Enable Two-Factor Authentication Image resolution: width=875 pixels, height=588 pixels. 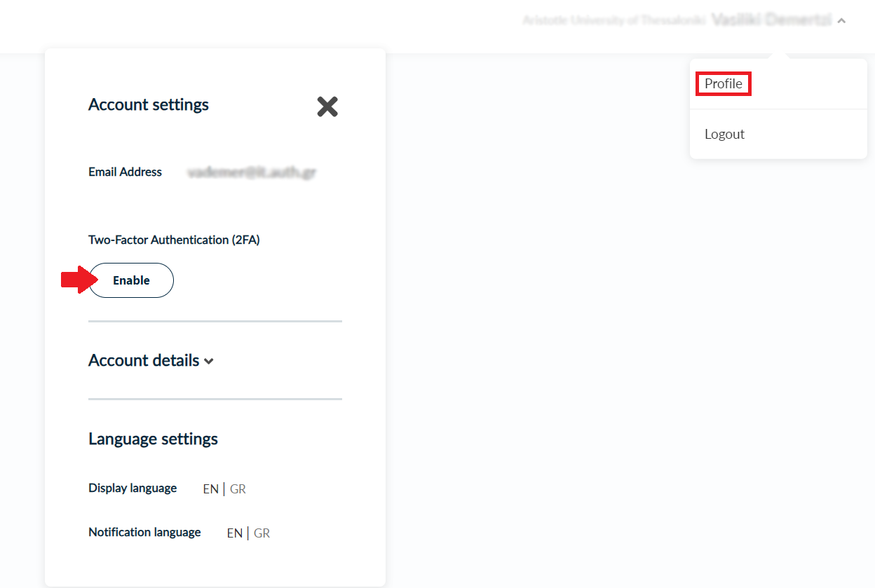click(x=131, y=280)
